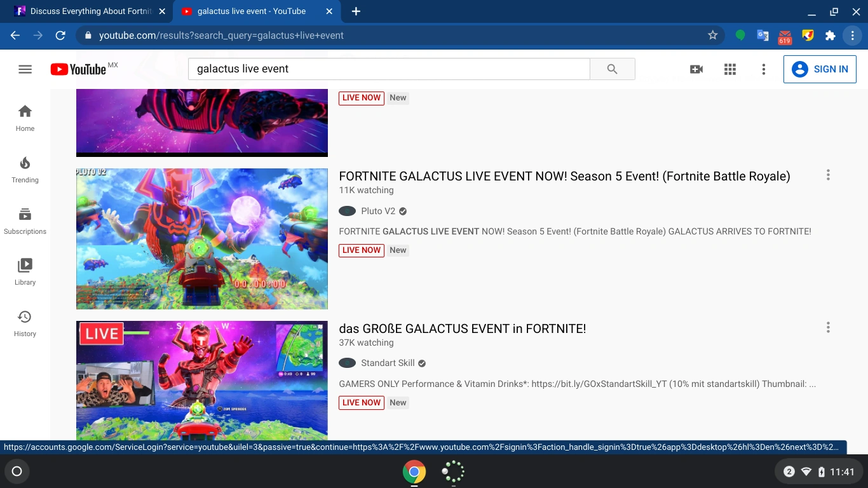This screenshot has width=868, height=488.
Task: Close the galactus live event tab
Action: pos(329,11)
